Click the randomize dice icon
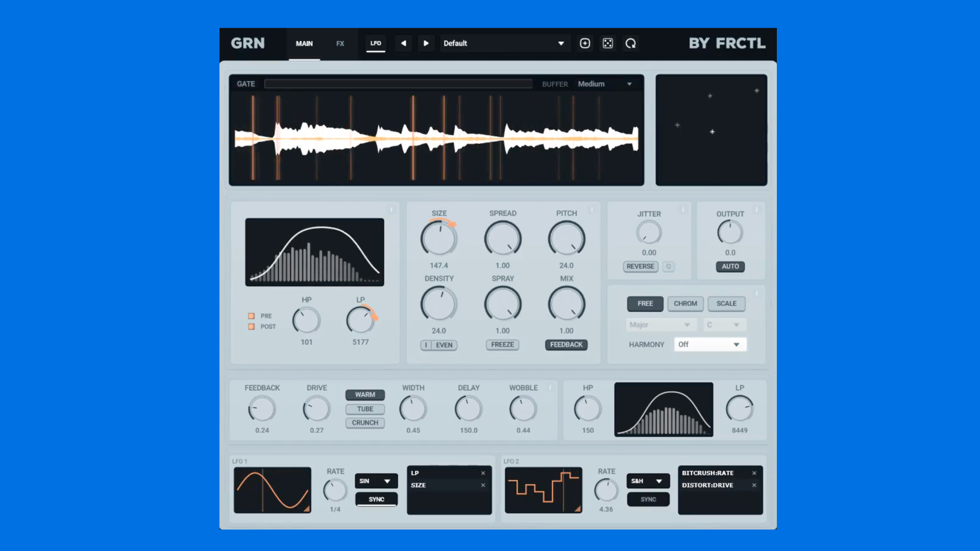 tap(607, 43)
